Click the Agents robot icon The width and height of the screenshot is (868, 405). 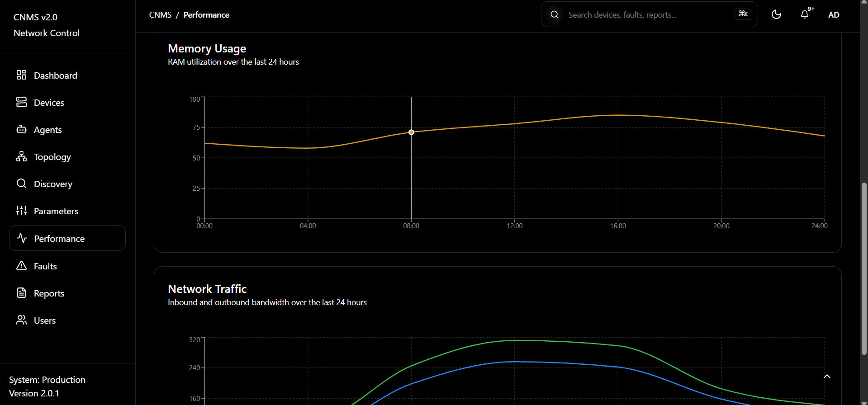pos(21,130)
